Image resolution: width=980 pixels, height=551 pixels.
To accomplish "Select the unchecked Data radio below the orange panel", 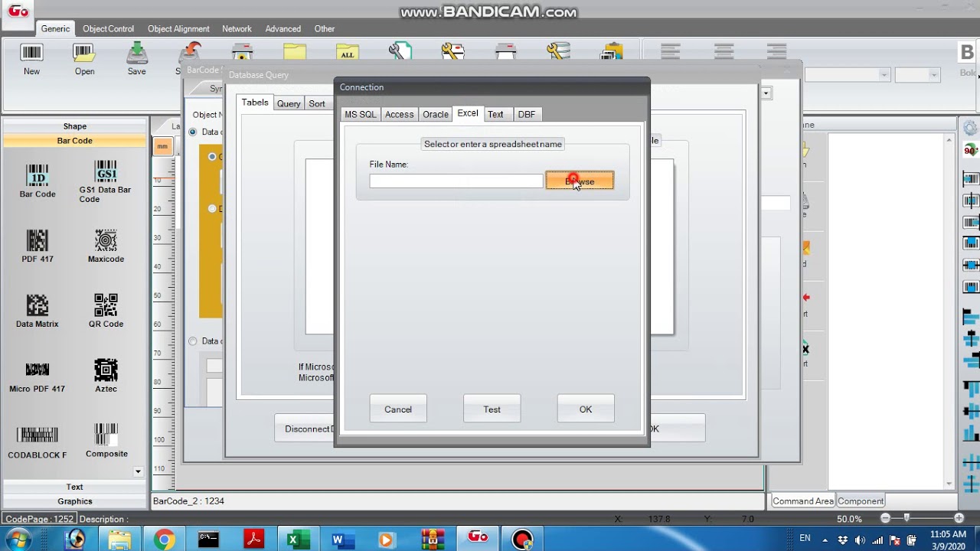I will (x=193, y=341).
